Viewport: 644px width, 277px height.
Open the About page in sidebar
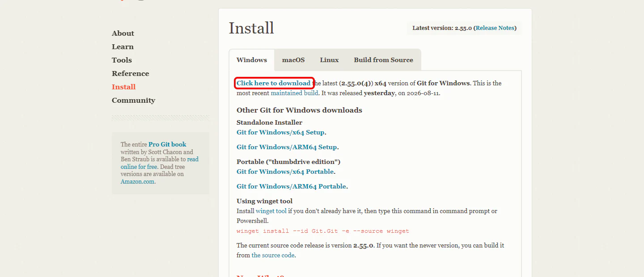click(x=123, y=34)
